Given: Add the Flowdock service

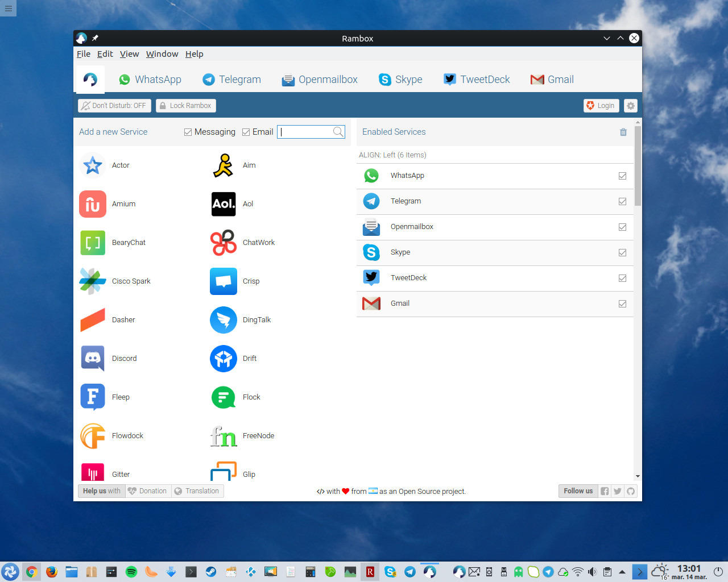Looking at the screenshot, I should pyautogui.click(x=93, y=436).
